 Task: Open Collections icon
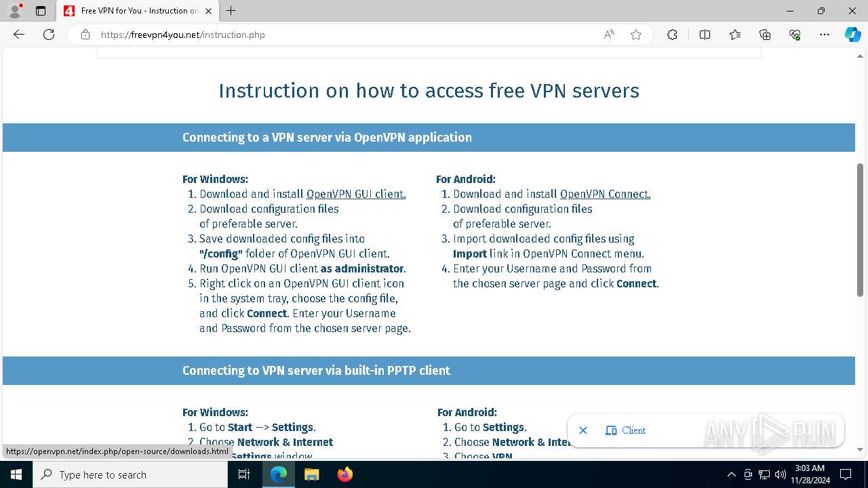click(765, 35)
